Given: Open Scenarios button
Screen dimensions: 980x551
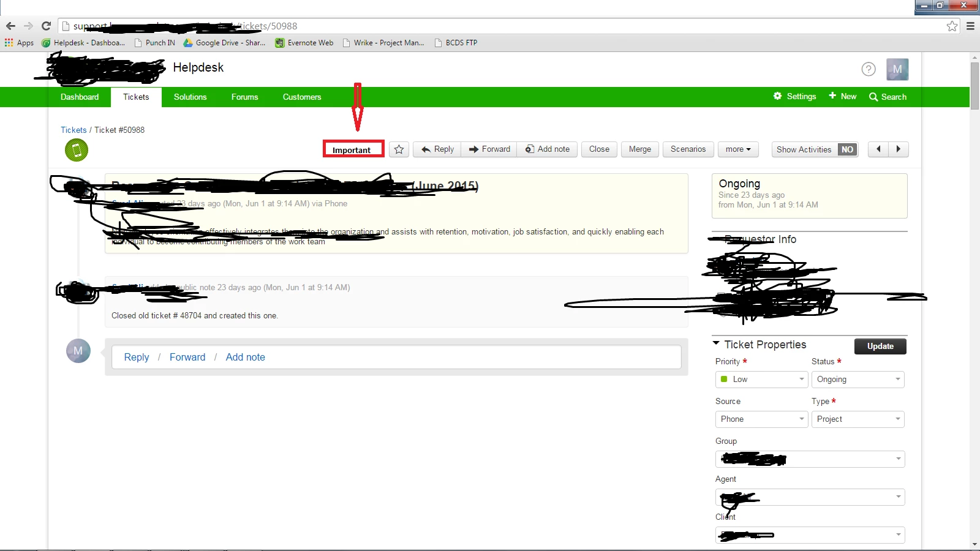Looking at the screenshot, I should (x=688, y=149).
